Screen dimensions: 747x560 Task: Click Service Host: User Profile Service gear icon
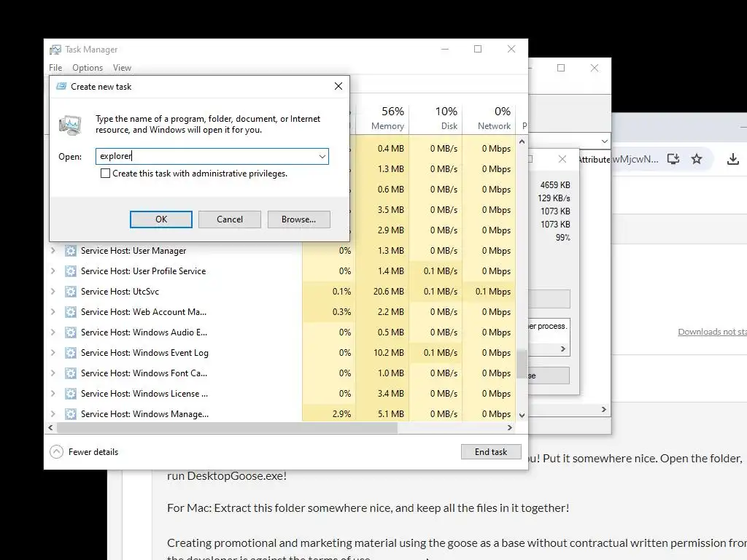[71, 271]
